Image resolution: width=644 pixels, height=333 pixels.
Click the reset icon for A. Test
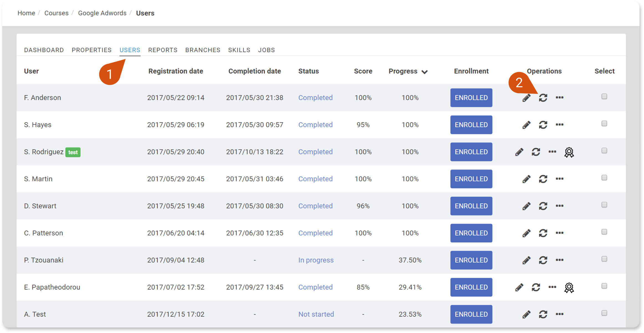[x=543, y=314]
